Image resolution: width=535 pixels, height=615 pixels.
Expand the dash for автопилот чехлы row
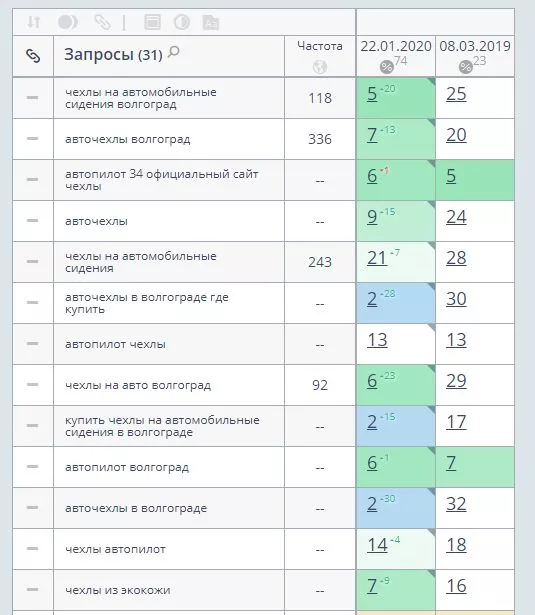click(33, 344)
